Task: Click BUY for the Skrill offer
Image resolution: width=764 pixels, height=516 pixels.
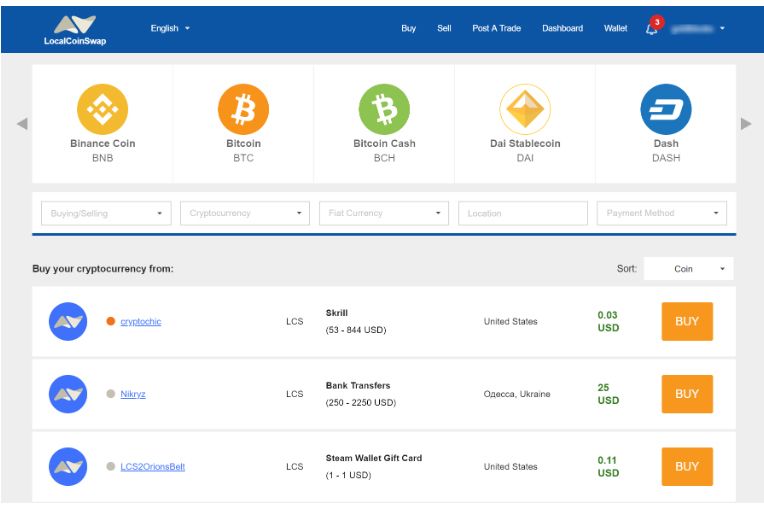Action: (x=687, y=321)
